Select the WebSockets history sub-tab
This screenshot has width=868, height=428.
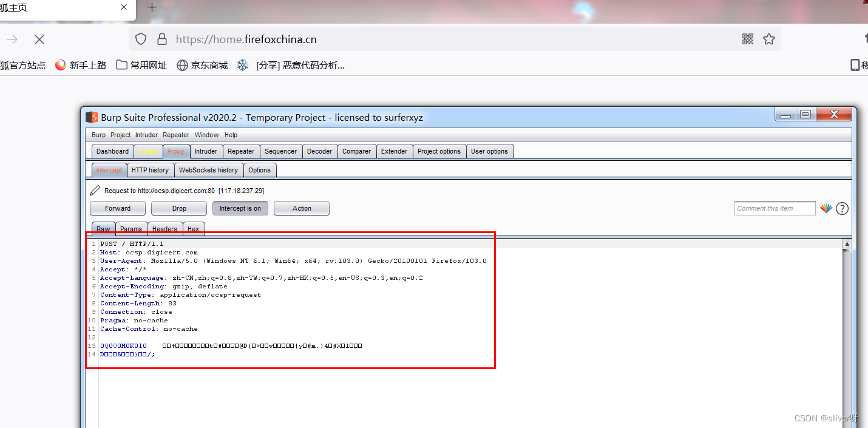(x=208, y=170)
